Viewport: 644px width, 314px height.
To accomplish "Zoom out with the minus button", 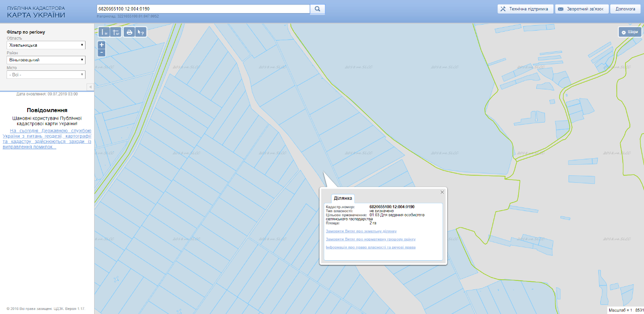I will 102,52.
